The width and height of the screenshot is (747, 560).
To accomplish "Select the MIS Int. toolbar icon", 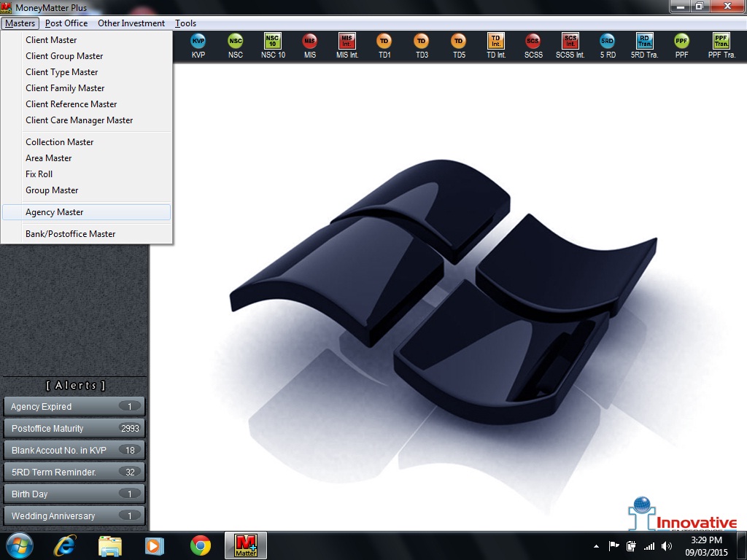I will (347, 45).
